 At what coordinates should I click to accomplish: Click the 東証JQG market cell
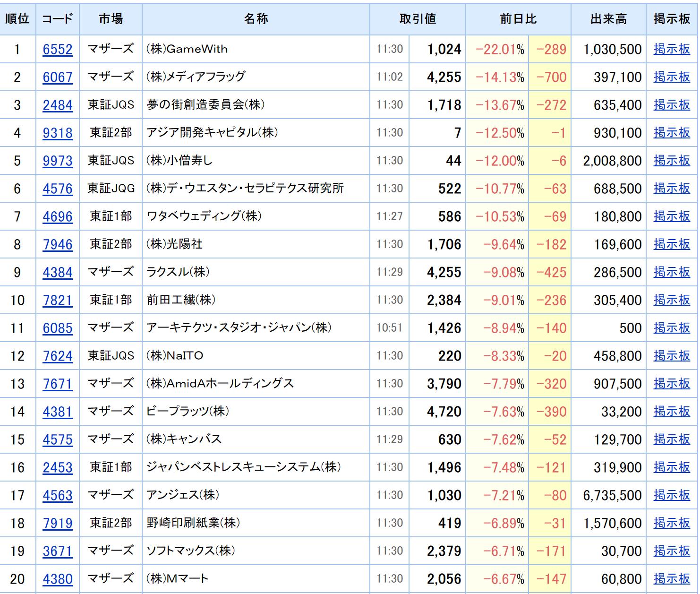coord(111,189)
